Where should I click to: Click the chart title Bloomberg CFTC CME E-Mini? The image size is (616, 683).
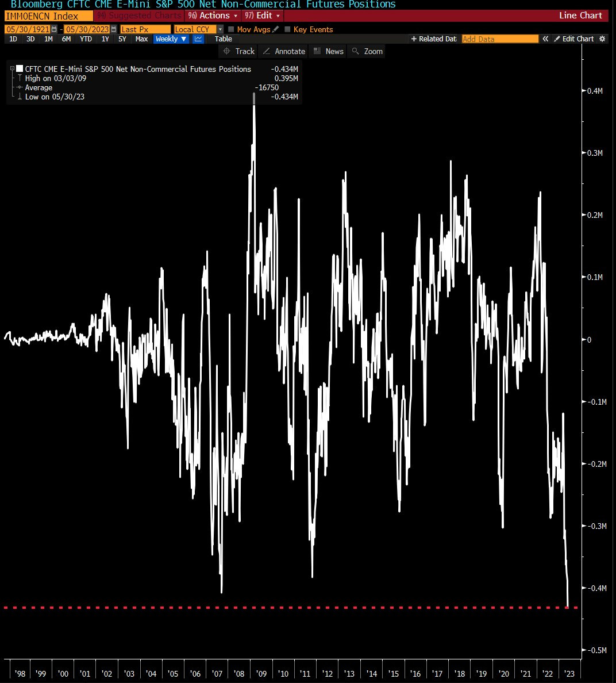pyautogui.click(x=203, y=5)
